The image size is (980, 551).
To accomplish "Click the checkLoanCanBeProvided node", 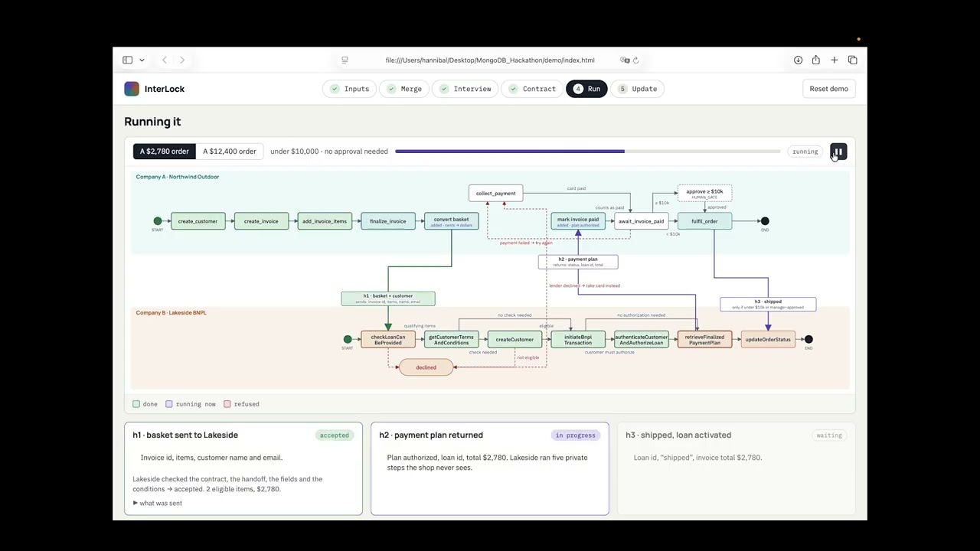I will point(388,339).
